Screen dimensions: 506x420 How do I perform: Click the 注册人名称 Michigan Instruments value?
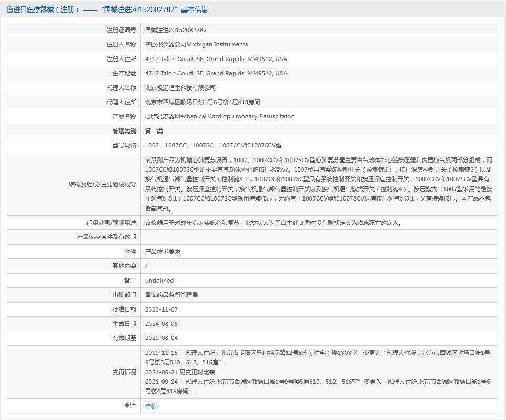(196, 44)
